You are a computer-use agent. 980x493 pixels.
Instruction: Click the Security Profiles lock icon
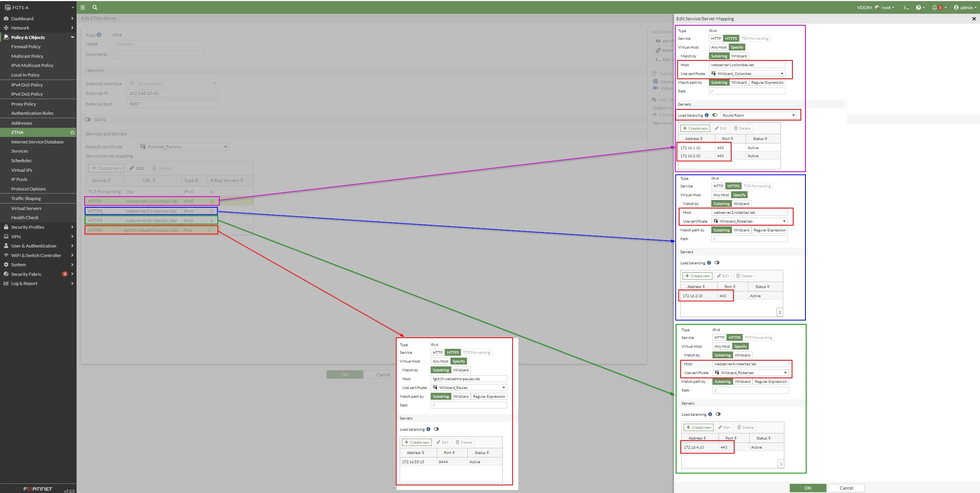tap(6, 227)
